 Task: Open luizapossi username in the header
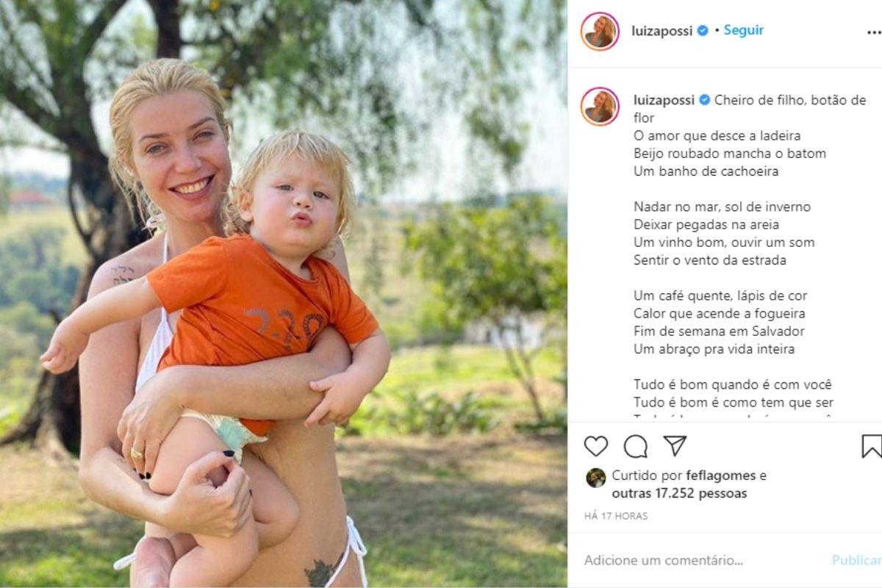[662, 31]
